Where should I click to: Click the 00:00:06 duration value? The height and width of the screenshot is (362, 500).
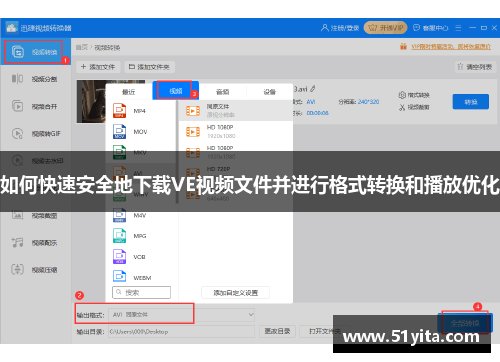pyautogui.click(x=317, y=113)
